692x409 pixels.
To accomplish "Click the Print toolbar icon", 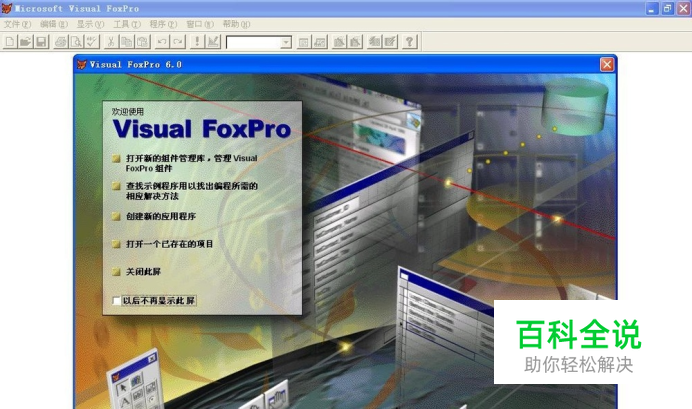I will point(61,42).
